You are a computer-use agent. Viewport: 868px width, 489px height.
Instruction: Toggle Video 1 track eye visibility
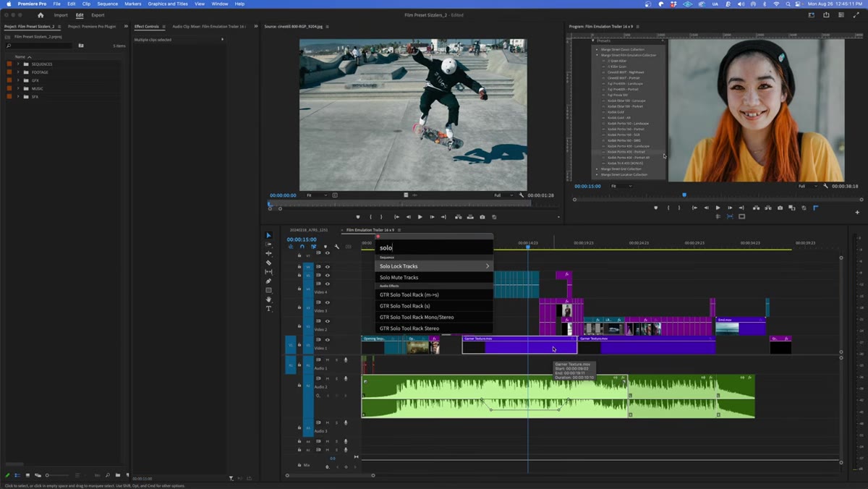pyautogui.click(x=327, y=340)
